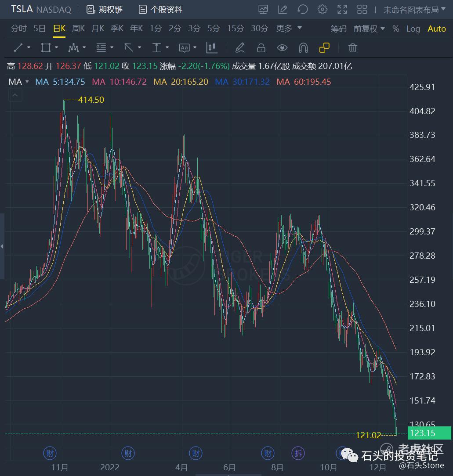Select the rectangle shape drawing tool
This screenshot has height=476, width=453.
[46, 48]
